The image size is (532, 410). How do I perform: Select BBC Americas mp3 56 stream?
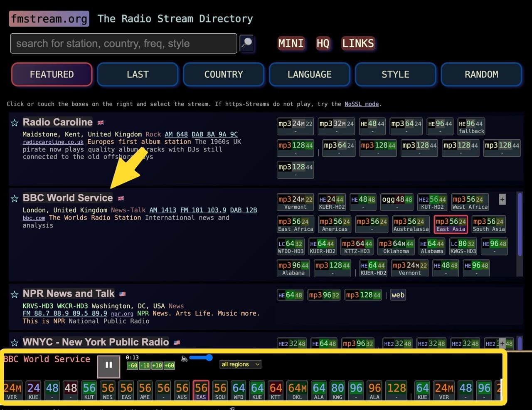(335, 224)
